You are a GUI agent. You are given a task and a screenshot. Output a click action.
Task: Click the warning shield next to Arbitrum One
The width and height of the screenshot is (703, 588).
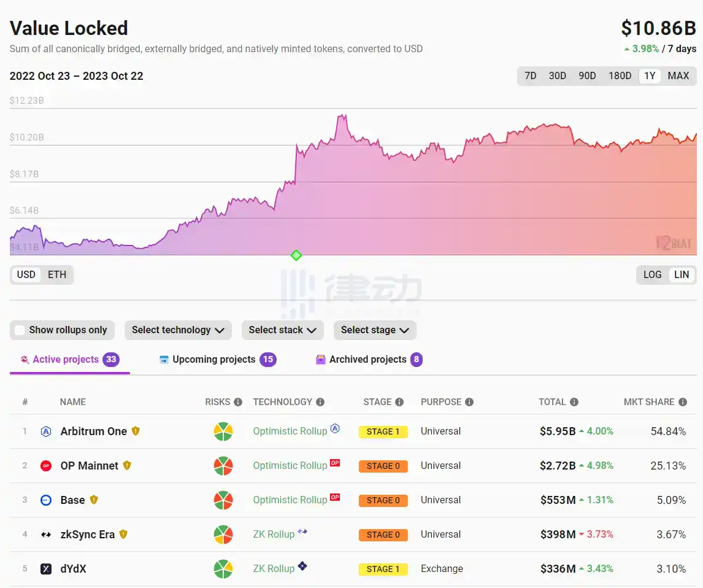pyautogui.click(x=136, y=431)
